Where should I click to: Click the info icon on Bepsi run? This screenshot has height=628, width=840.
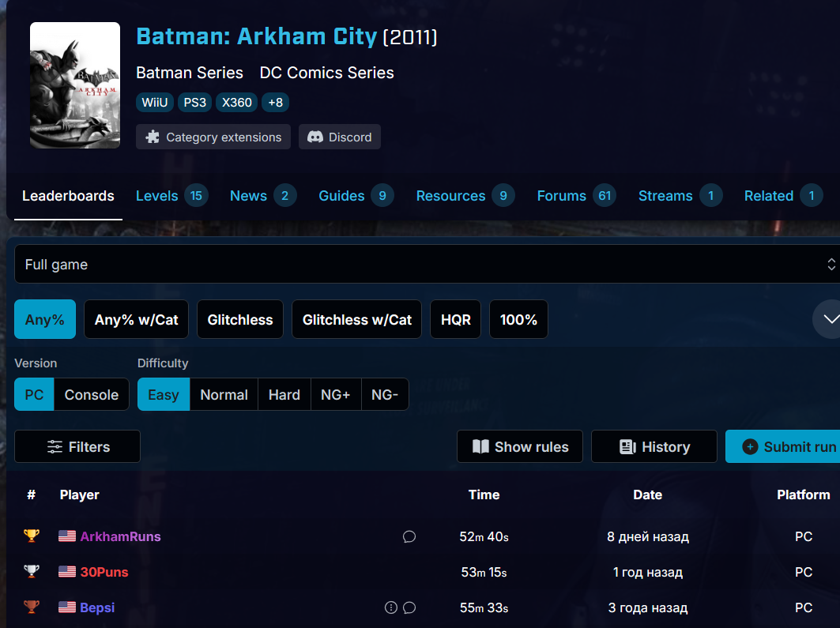tap(391, 607)
